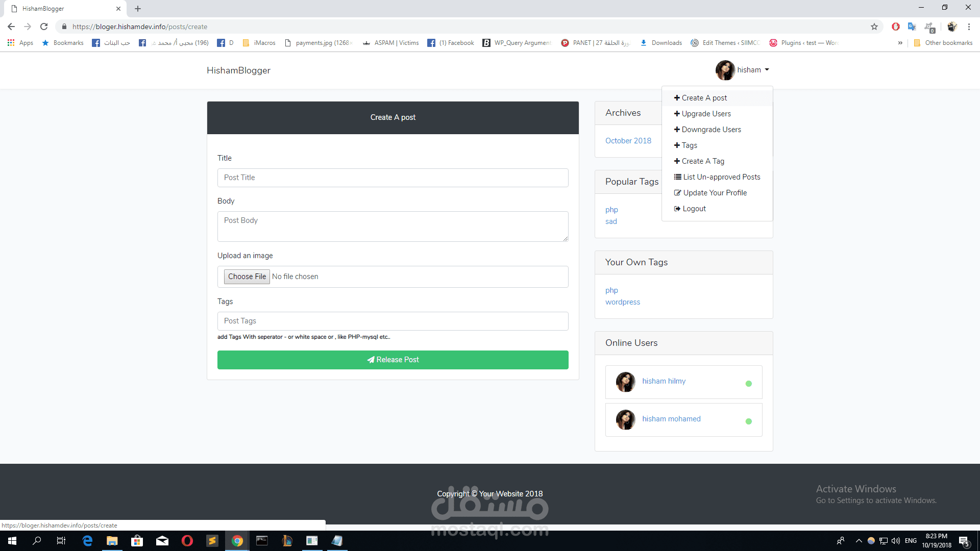Reload the page with refresh icon
Image resolution: width=980 pixels, height=551 pixels.
(44, 27)
